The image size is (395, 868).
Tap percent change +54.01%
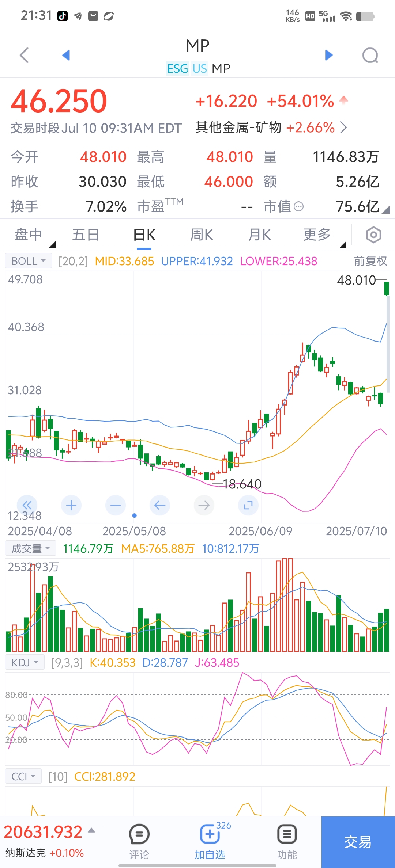[x=300, y=101]
